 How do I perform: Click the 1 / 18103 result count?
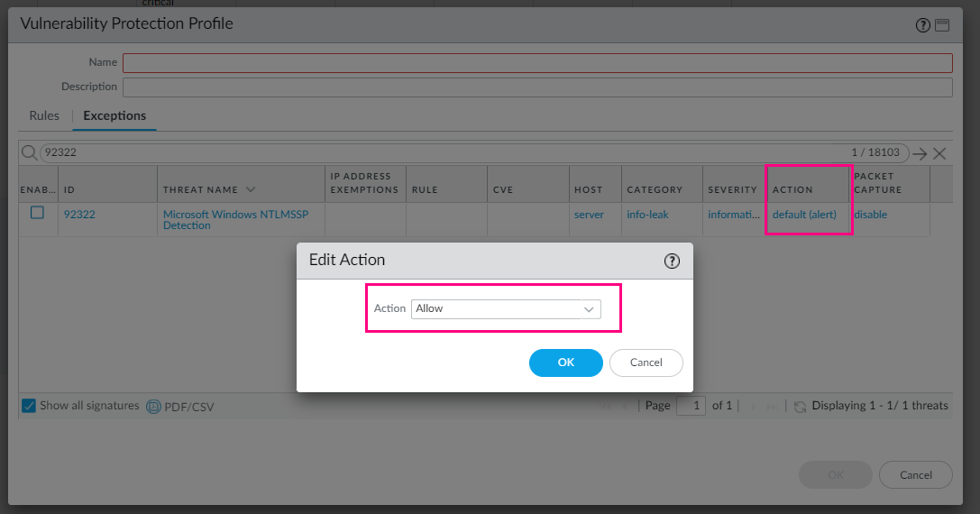pos(875,152)
